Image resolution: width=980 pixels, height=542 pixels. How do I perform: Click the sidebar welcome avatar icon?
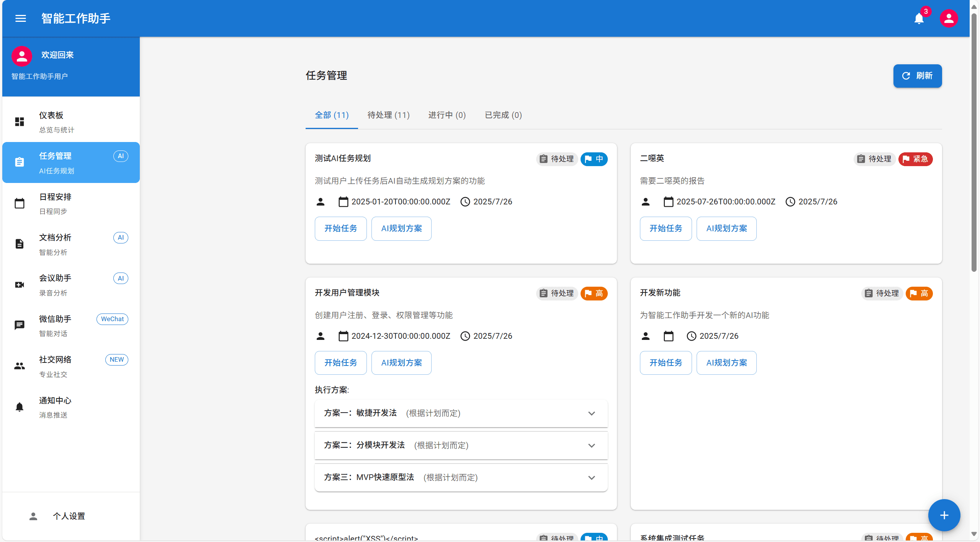coord(22,56)
